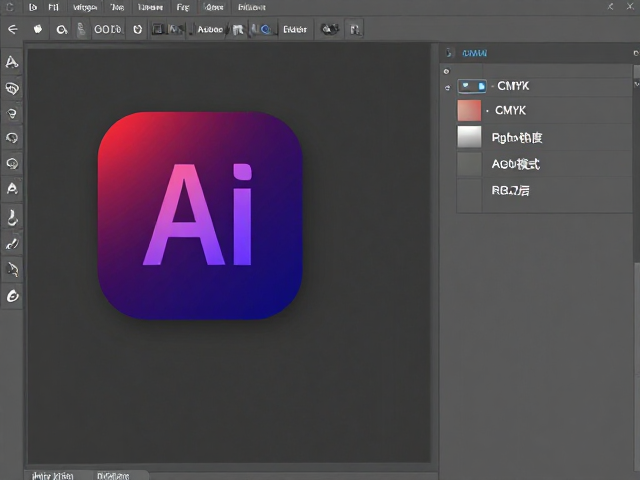Select the row beside the white gradient swatch ending 度
Viewport: 640px width, 480px height.
544,138
